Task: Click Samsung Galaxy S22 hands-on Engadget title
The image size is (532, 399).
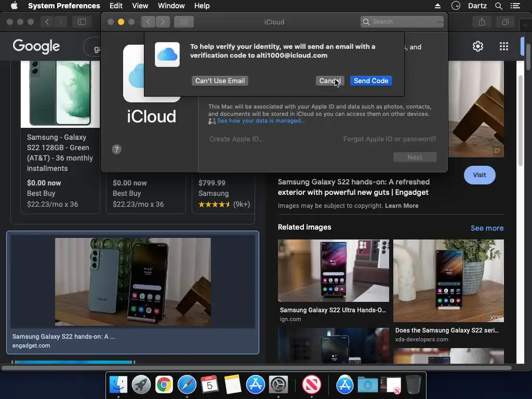Action: pos(353,187)
